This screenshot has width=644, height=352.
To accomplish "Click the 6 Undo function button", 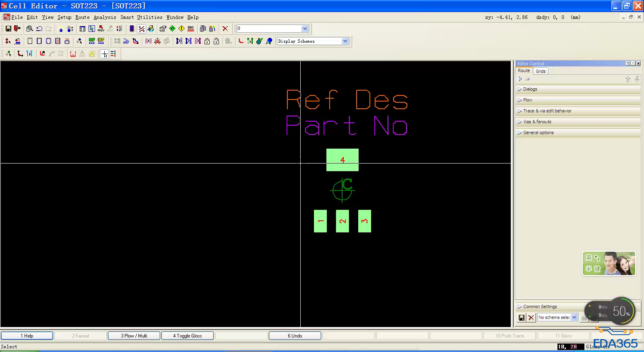I will point(295,335).
